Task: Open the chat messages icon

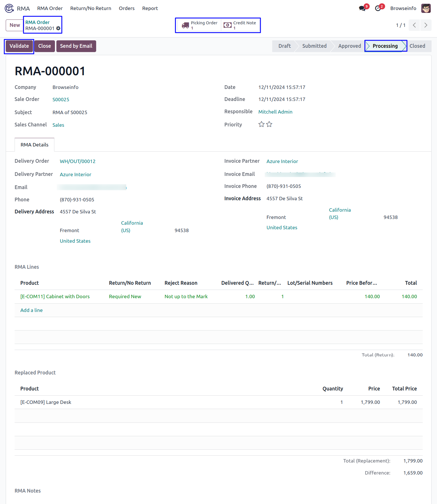Action: 362,8
